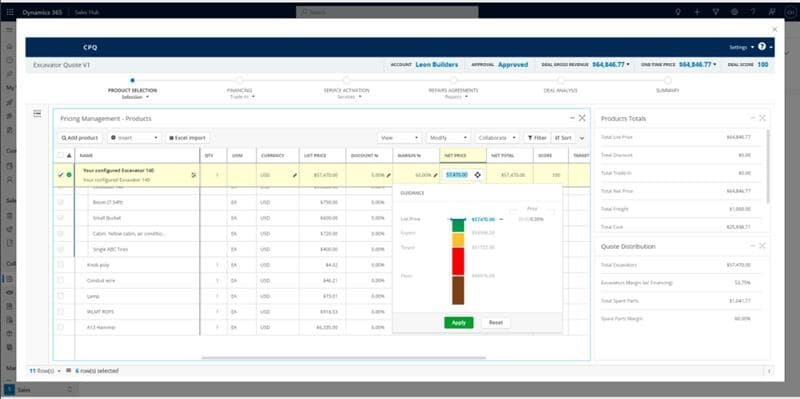The width and height of the screenshot is (800, 399).
Task: Toggle checkbox for Small Bucket row
Action: click(x=61, y=218)
